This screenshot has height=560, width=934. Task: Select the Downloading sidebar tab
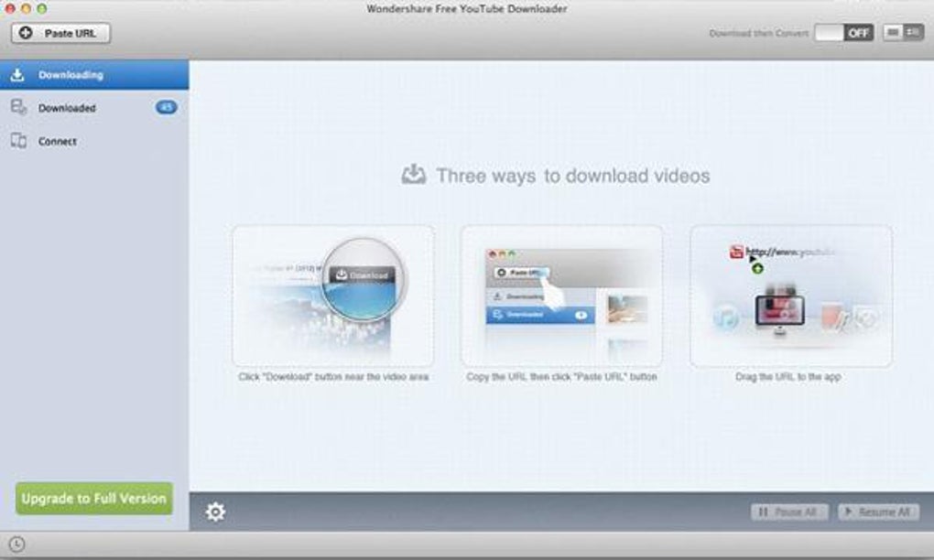94,74
